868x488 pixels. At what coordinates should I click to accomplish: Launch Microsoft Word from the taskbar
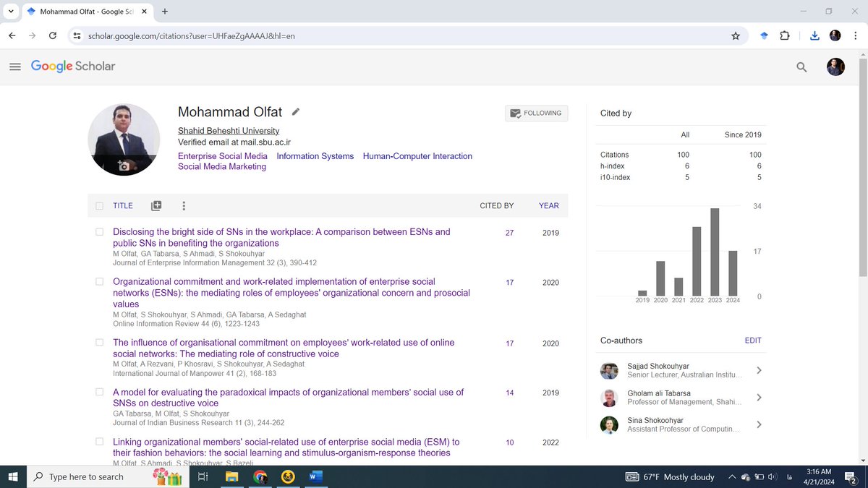pyautogui.click(x=315, y=476)
